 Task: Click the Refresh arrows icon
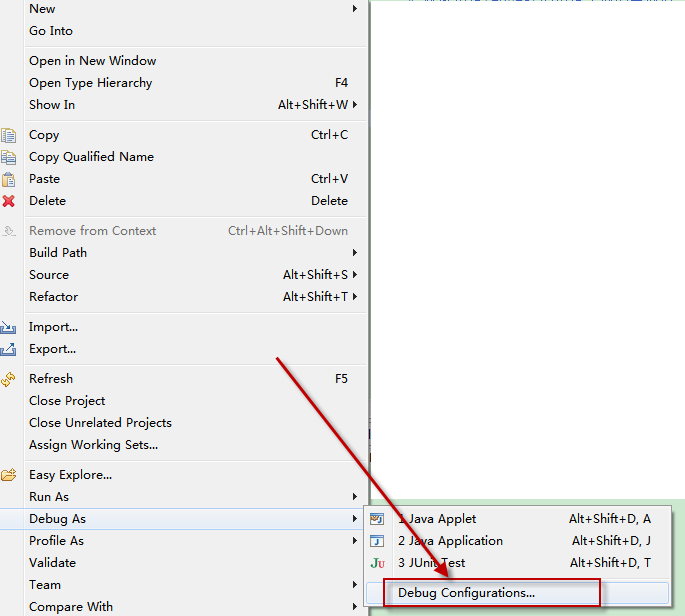point(8,379)
